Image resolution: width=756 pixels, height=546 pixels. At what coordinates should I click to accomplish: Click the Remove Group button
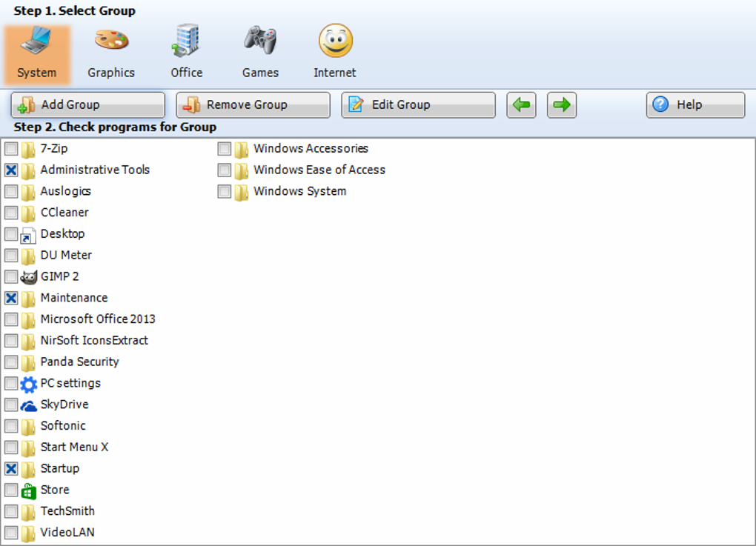coord(253,104)
